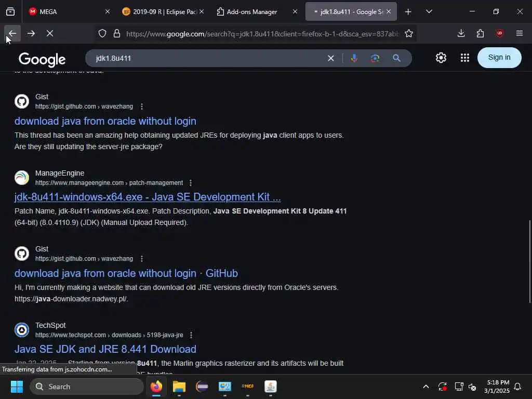The image size is (532, 399).
Task: Open the Java app on the taskbar
Action: pos(270,387)
